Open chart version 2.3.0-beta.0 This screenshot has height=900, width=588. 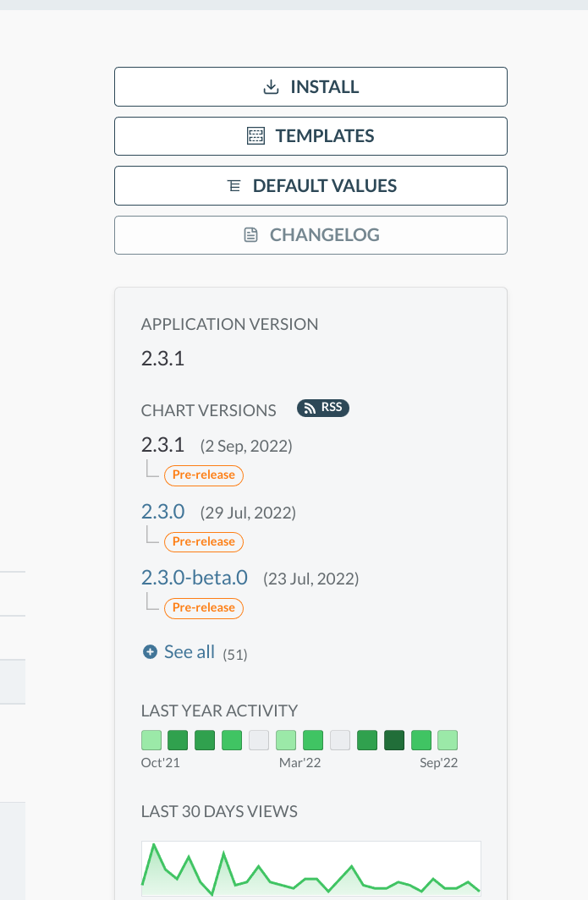click(194, 578)
